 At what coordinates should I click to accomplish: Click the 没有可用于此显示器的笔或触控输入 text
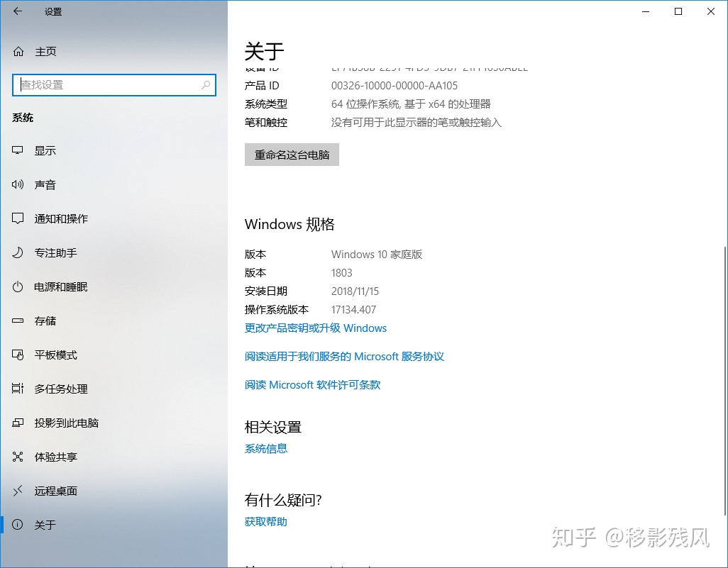(x=417, y=123)
